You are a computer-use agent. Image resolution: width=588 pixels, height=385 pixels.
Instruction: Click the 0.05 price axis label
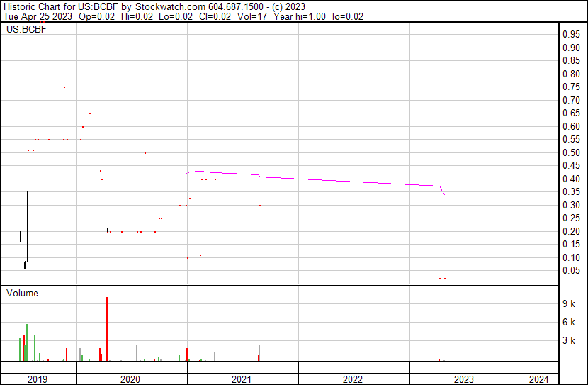(571, 271)
